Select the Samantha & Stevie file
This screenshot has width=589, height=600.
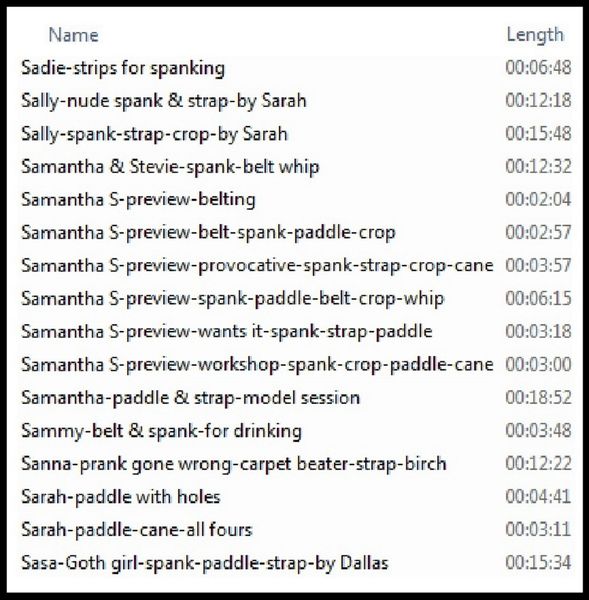tap(295, 166)
